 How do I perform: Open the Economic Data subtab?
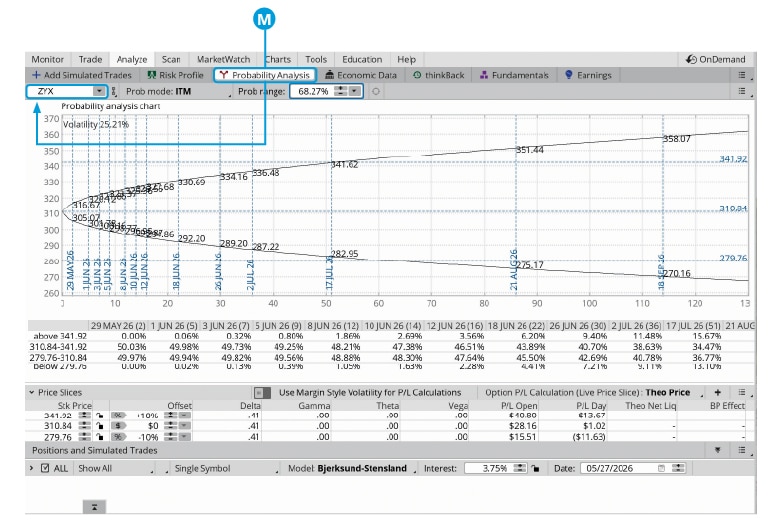point(361,75)
